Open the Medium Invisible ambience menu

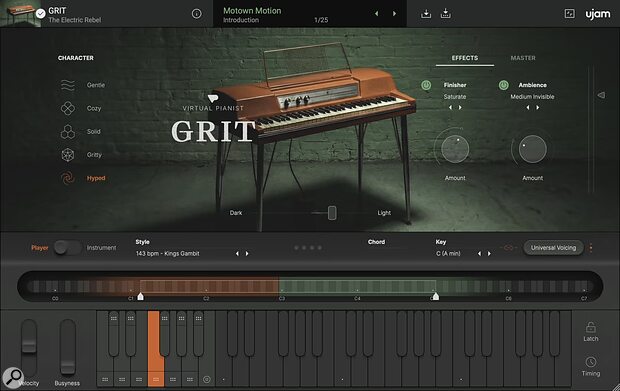[x=532, y=97]
